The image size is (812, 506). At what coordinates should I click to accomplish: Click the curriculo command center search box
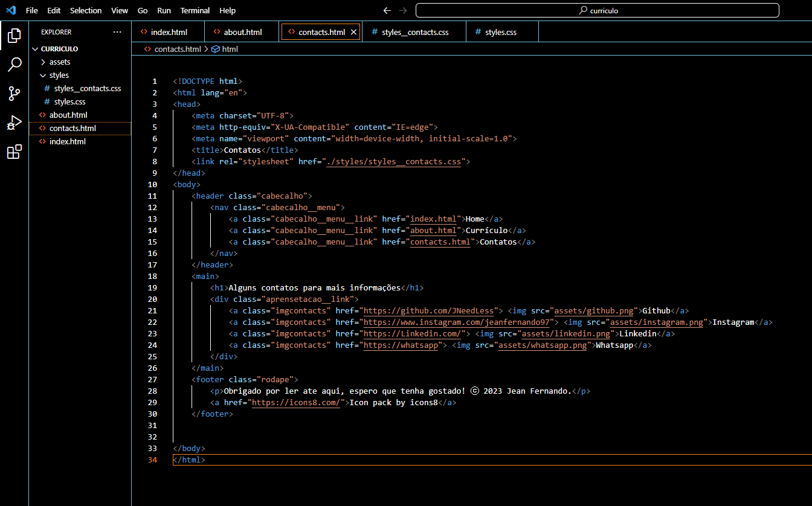tap(598, 10)
